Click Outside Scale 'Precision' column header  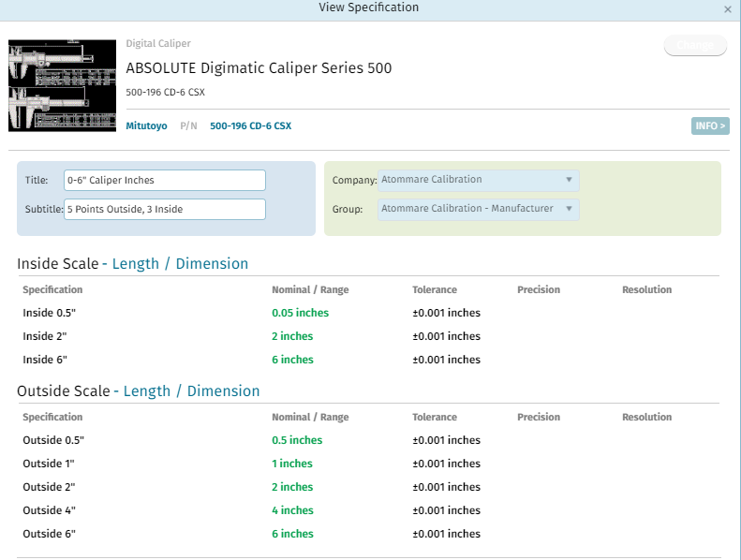click(x=539, y=417)
